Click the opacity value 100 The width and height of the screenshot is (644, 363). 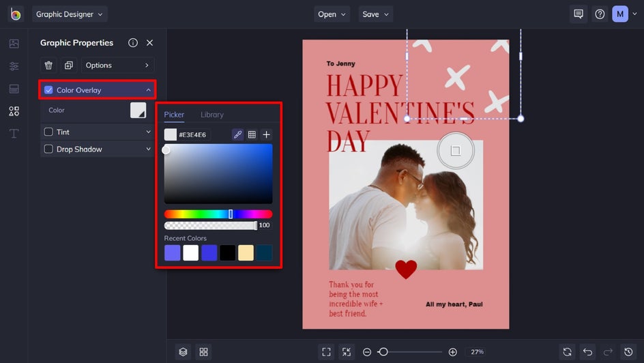265,225
